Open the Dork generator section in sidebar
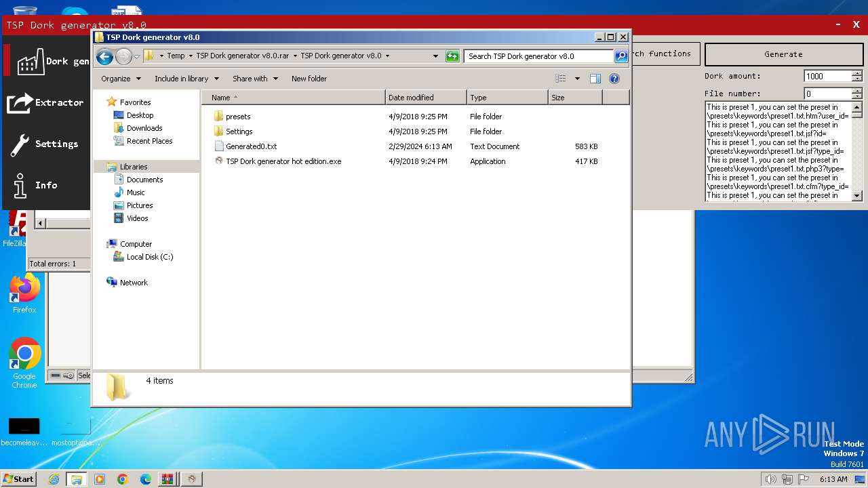Screen dimensions: 868x488 pos(47,61)
